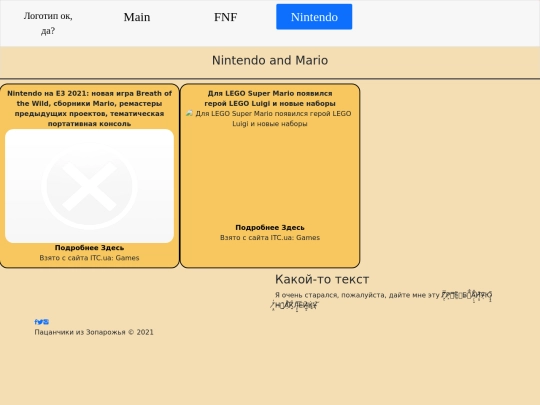Click "Взято с сайта ITC.ua: Games" in the LEGO card
The image size is (540, 405).
point(270,237)
